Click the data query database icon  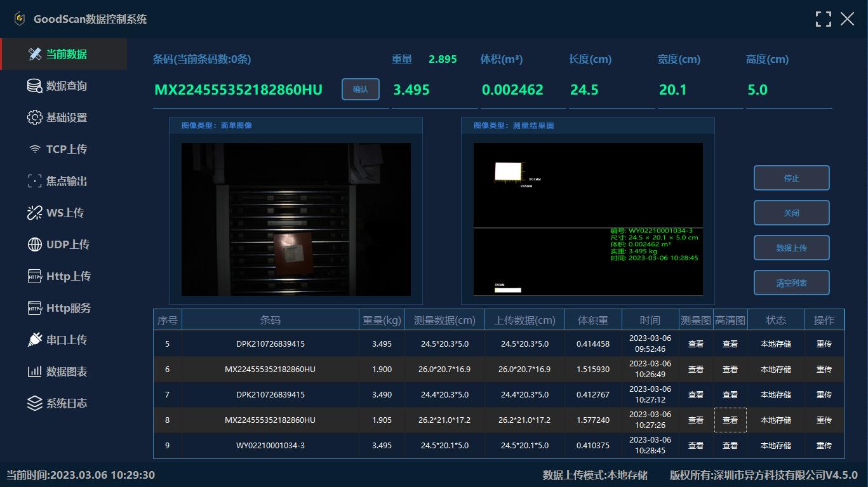click(x=34, y=86)
